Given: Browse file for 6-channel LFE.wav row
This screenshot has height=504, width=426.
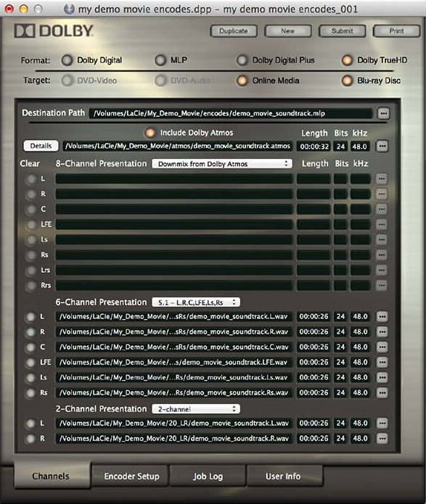Looking at the screenshot, I should [x=382, y=363].
